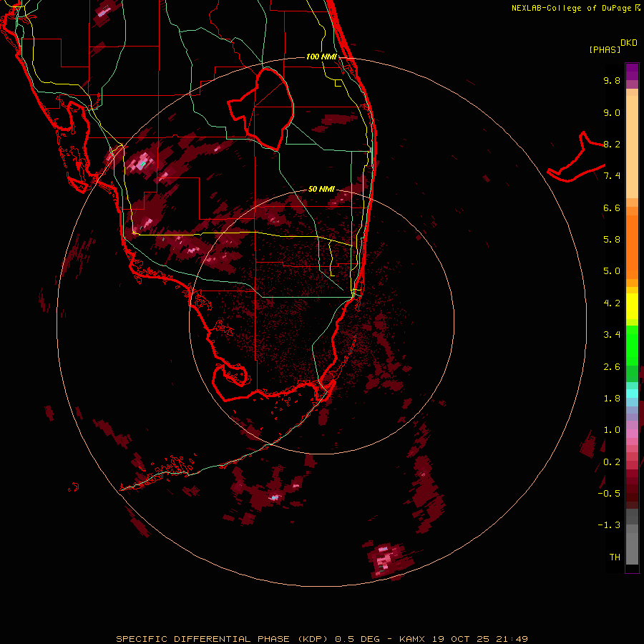
Task: Click the 100 NMI range ring label
Action: point(321,57)
